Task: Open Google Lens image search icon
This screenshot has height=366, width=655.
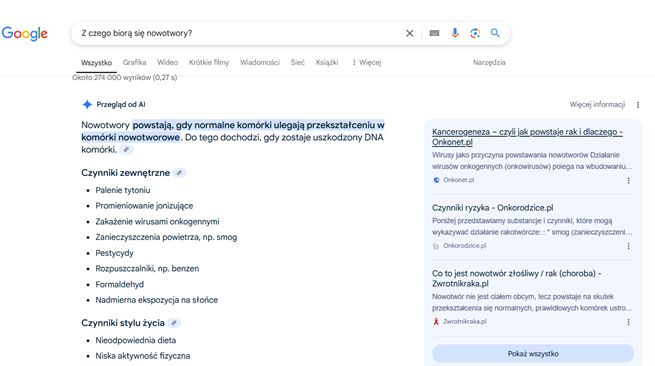Action: 475,33
